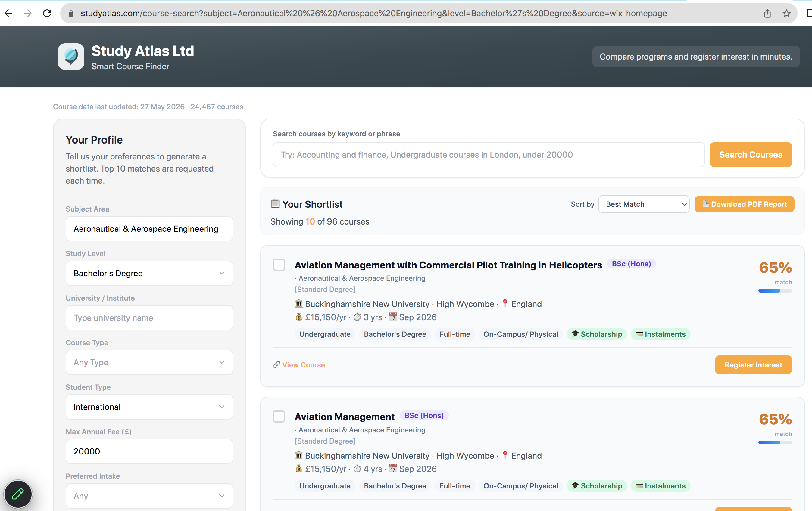Click the money bag icon on Helicopters course
The height and width of the screenshot is (511, 812).
pos(299,317)
